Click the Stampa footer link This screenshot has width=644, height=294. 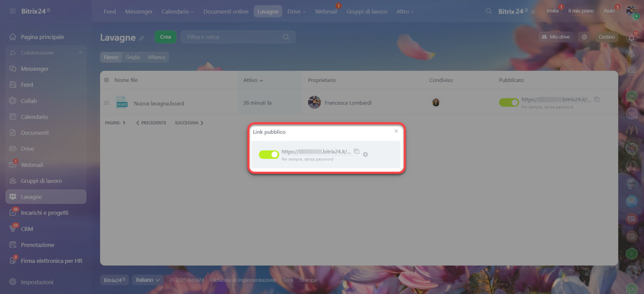pos(308,280)
